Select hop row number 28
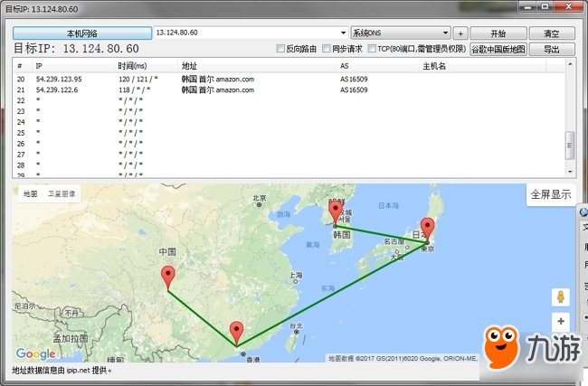The width and height of the screenshot is (588, 386). tap(289, 165)
